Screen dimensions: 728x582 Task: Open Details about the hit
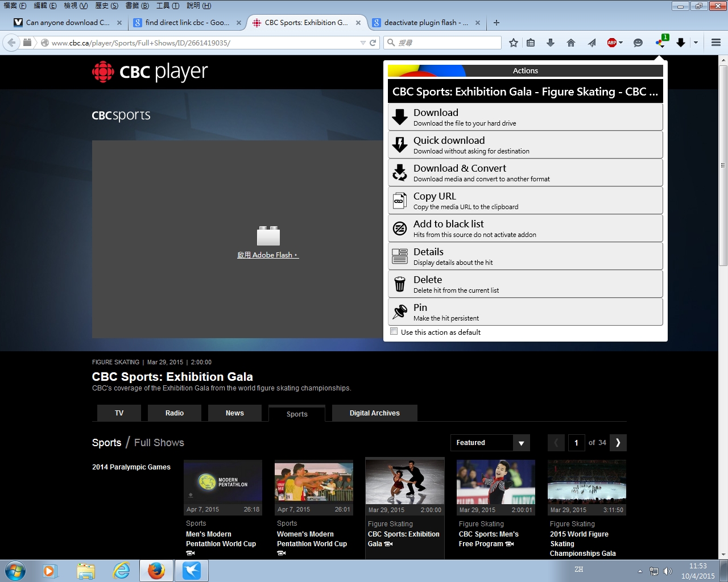[526, 256]
